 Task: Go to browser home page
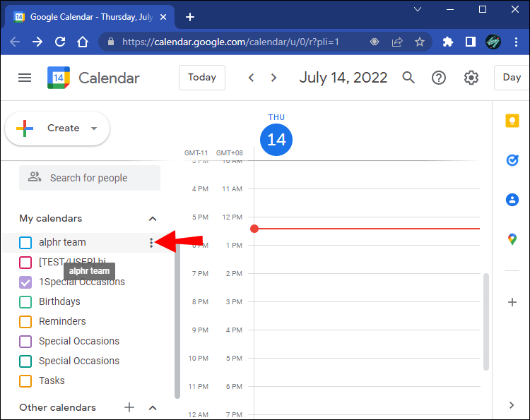pos(83,42)
